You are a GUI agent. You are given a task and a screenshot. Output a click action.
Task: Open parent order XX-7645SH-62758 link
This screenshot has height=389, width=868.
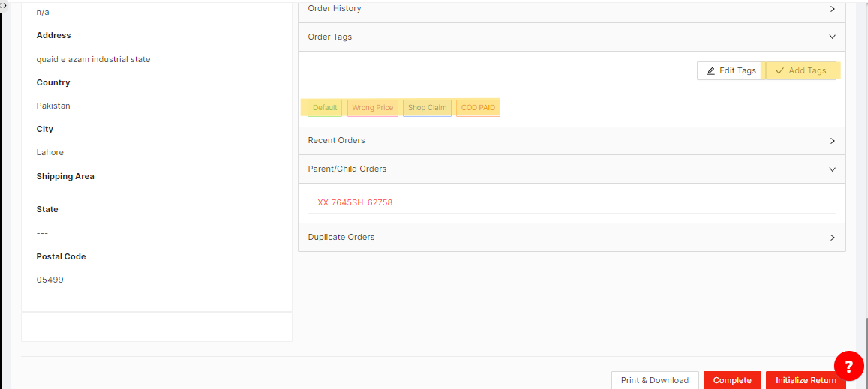tap(355, 202)
